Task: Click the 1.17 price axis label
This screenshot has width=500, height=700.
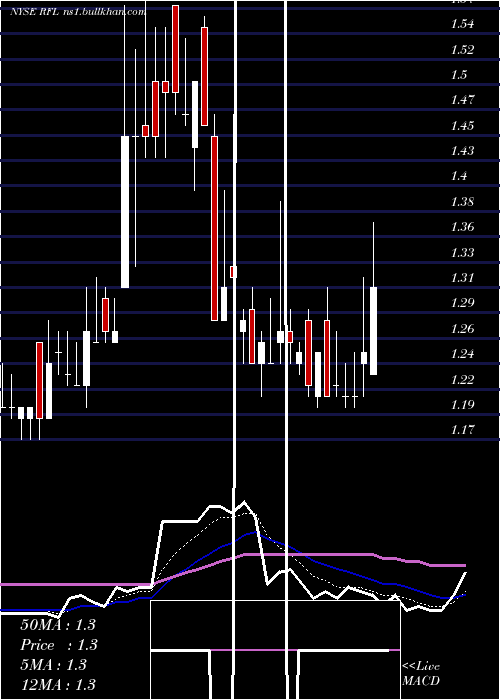Action: 462,429
